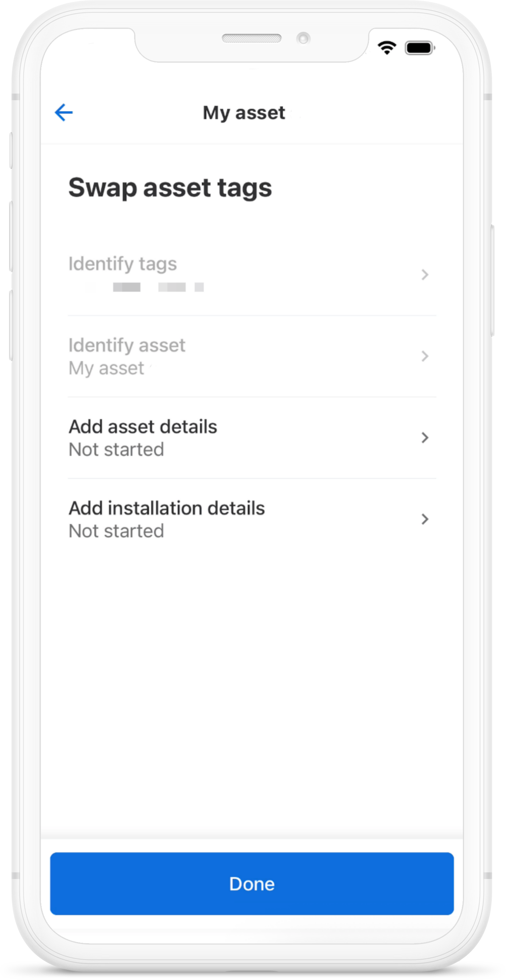Viewport: 506px width, 980px height.
Task: Click Not started under Add asset details
Action: (116, 450)
